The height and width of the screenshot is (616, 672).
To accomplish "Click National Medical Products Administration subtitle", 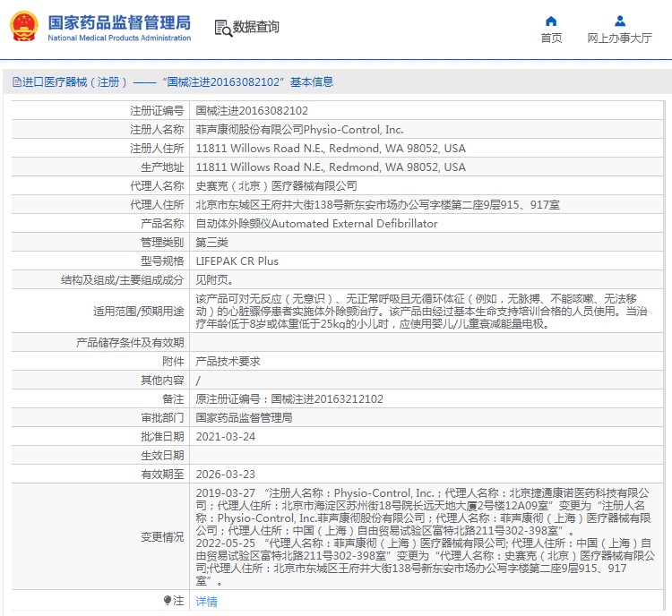I will pyautogui.click(x=119, y=38).
